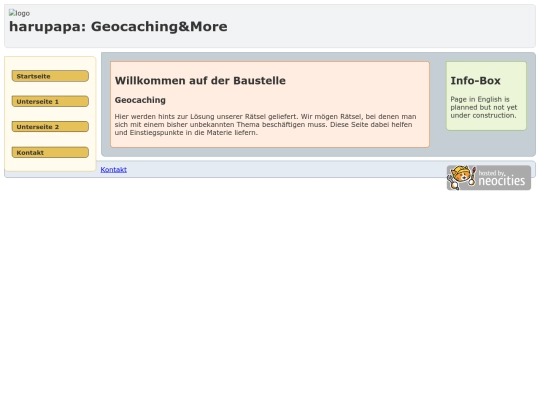Viewport: 540px width, 405px height.
Task: Click the harupapa: Geocaching&More heading
Action: [x=118, y=27]
